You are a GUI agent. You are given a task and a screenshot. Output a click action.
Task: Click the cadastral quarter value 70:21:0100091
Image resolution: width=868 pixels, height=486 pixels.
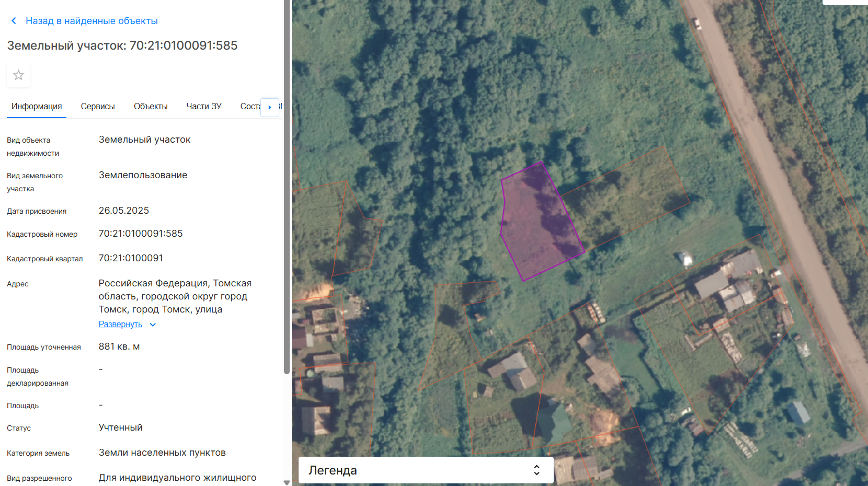(131, 258)
